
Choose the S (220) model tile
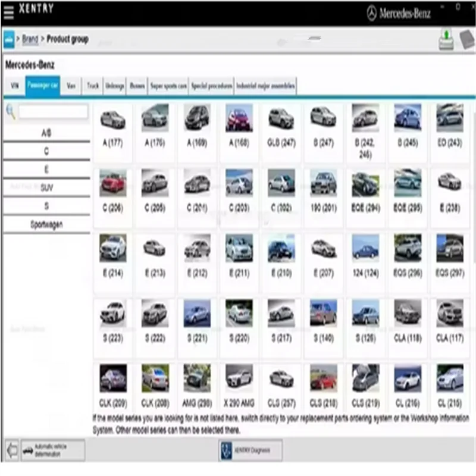239,328
